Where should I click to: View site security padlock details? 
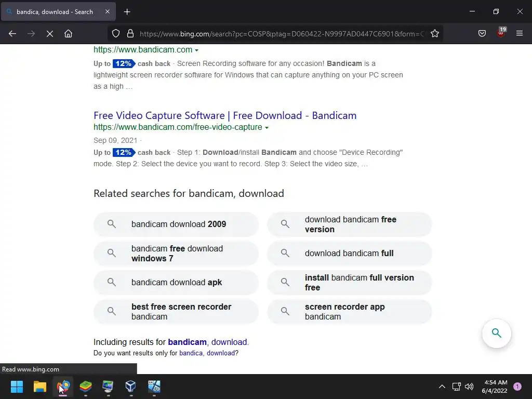[130, 34]
